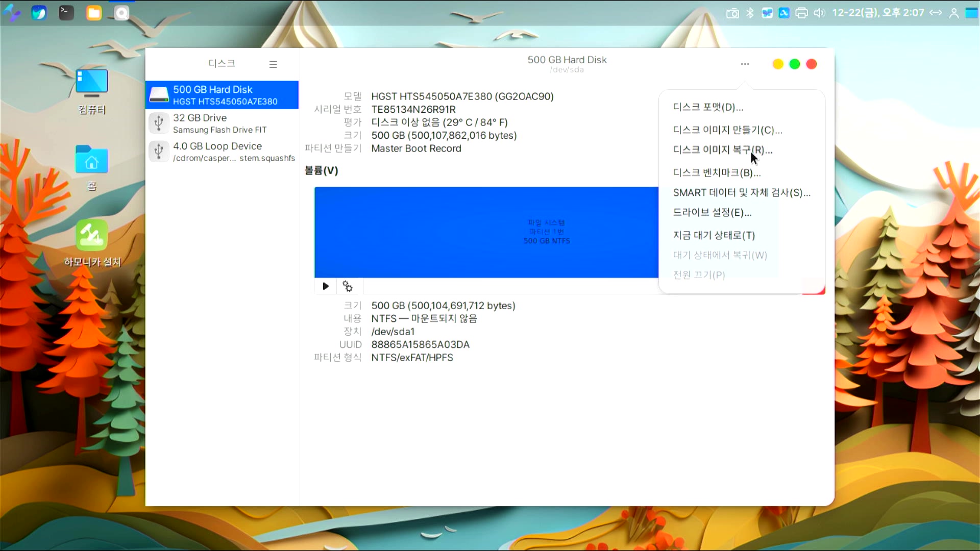The width and height of the screenshot is (980, 551).
Task: Click the Master Boot Record value
Action: coord(416,148)
